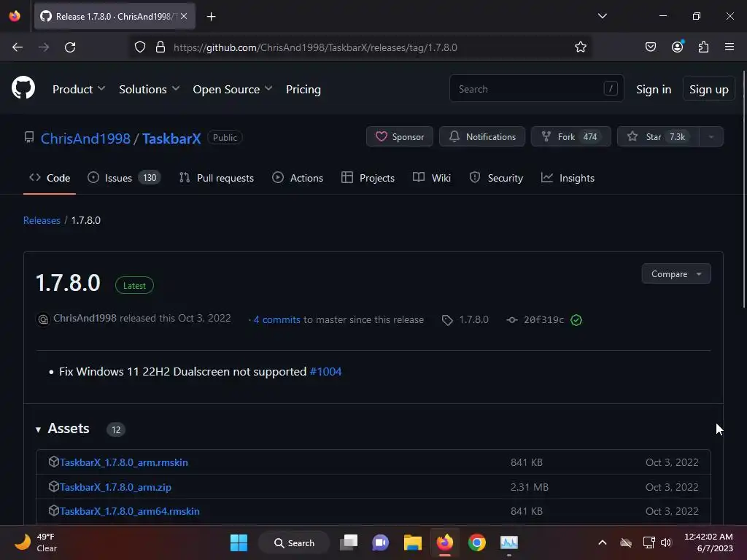Click the taskbar Search box

point(293,542)
